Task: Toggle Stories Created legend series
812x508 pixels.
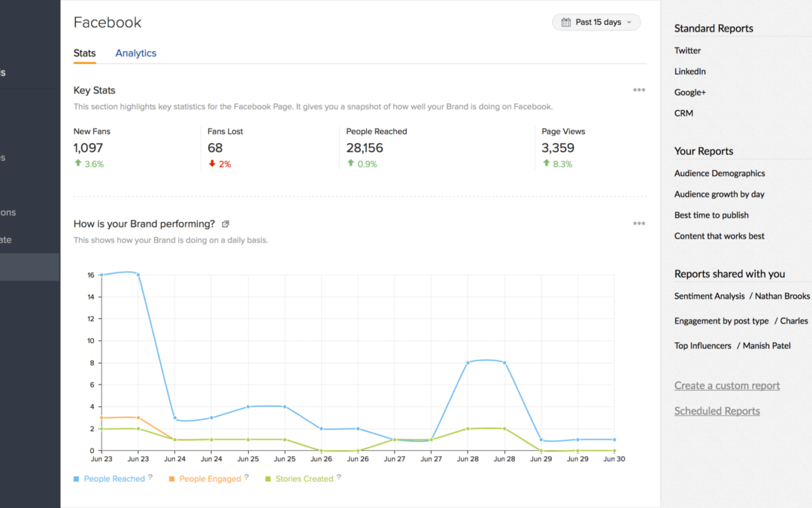Action: (x=304, y=479)
